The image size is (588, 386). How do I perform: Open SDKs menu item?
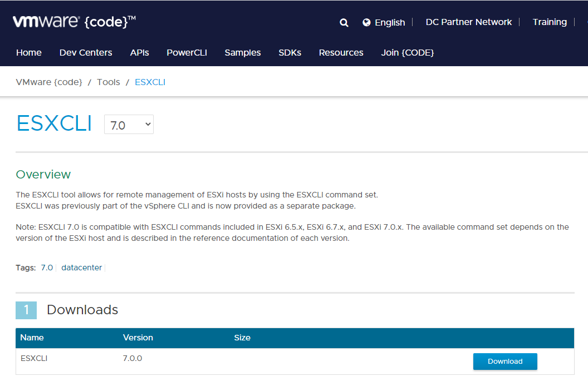tap(290, 52)
